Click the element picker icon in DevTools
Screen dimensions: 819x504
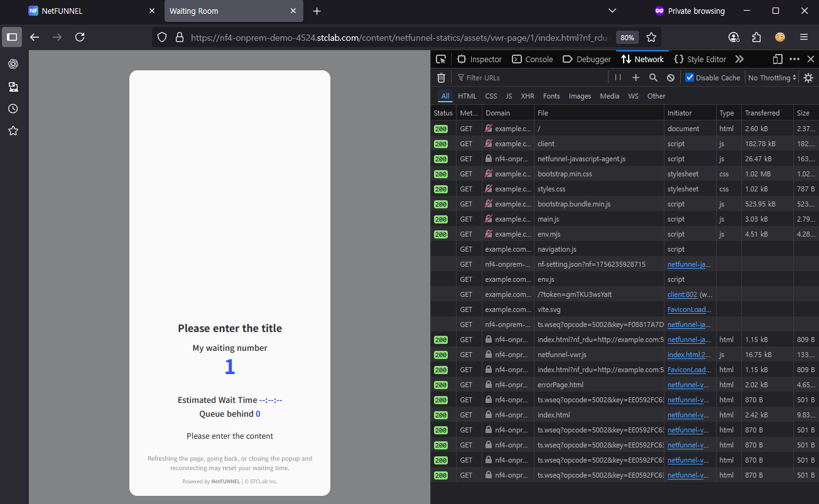tap(441, 59)
